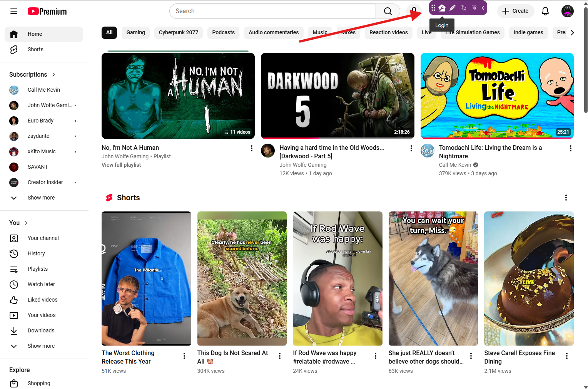Open Your channel in sidebar
This screenshot has height=389, width=588.
click(x=44, y=238)
